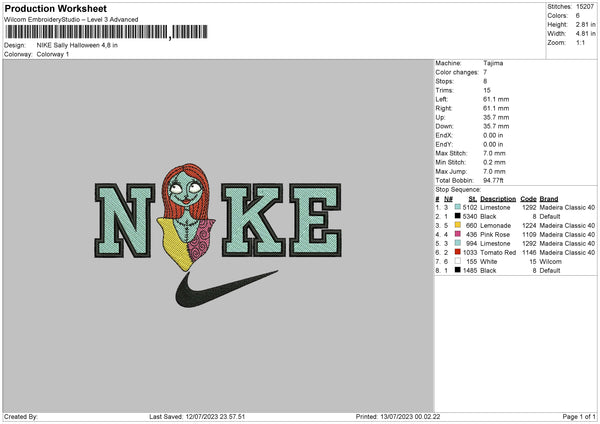Image resolution: width=600 pixels, height=424 pixels.
Task: Click the code 1224 in the Lemonade row
Action: coord(529,225)
